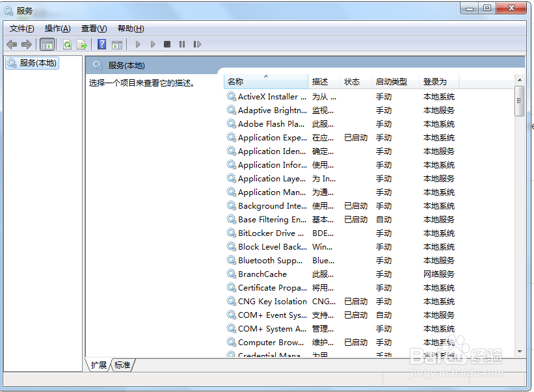The width and height of the screenshot is (534, 392).
Task: Click the Export List icon
Action: 83,44
